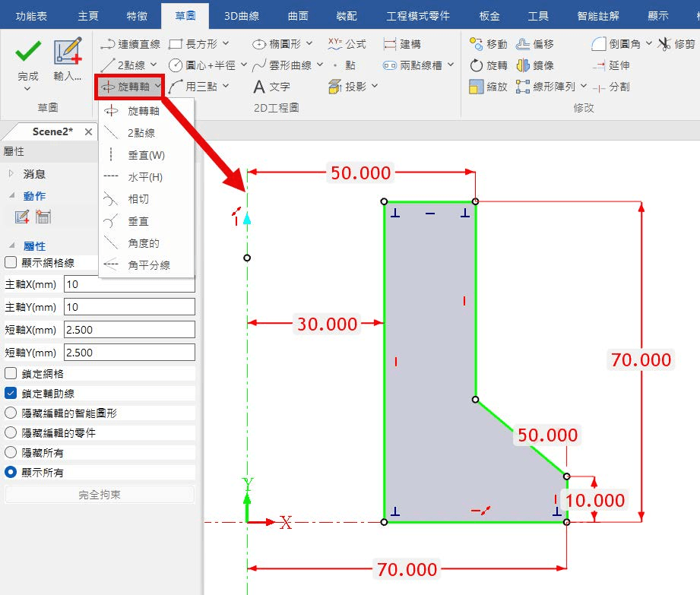Select the 橢圓形 ellipse tool
This screenshot has width=700, height=595.
277,44
